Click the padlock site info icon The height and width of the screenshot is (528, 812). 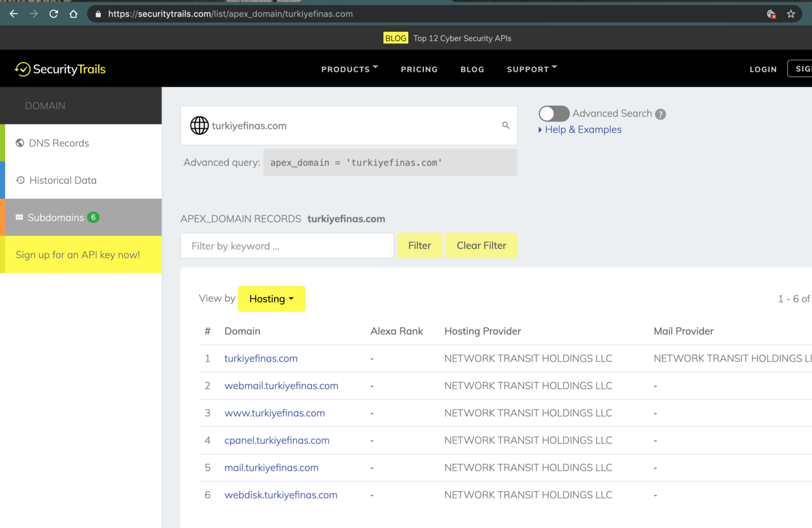tap(98, 14)
